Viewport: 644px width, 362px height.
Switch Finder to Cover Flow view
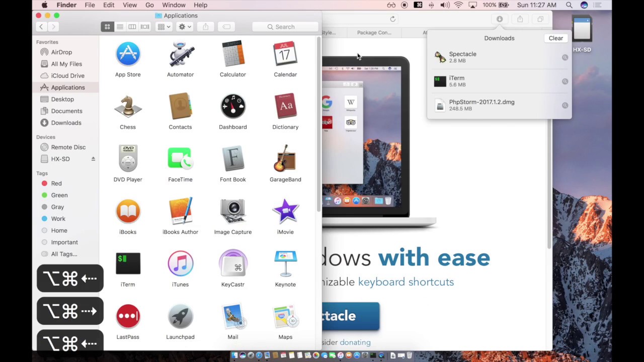(145, 27)
